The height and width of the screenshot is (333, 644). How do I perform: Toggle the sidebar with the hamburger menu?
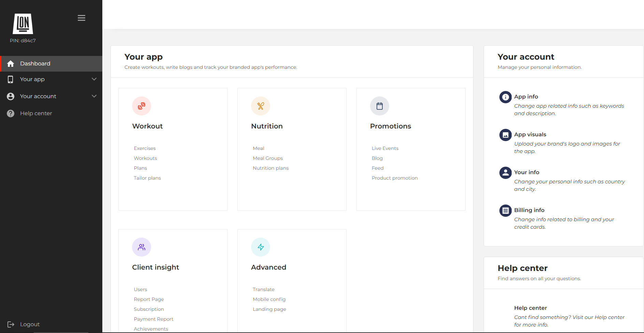point(81,17)
